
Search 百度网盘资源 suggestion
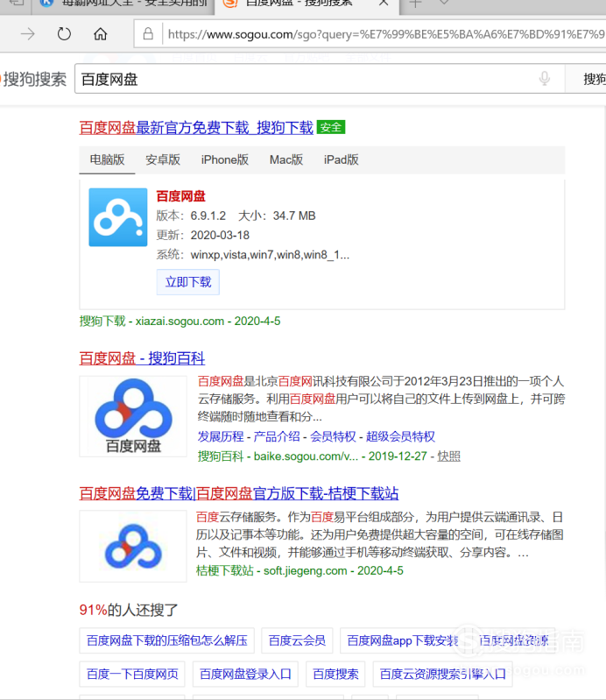(513, 640)
